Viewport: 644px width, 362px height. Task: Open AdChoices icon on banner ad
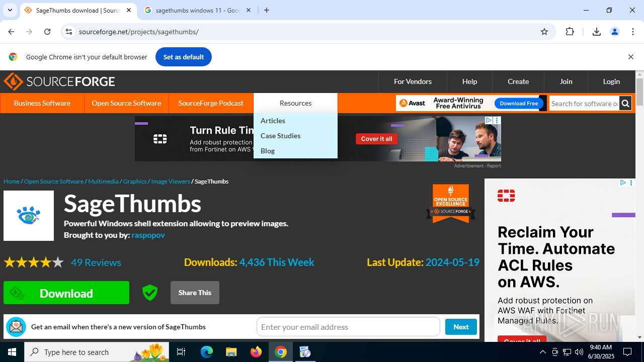pos(489,120)
